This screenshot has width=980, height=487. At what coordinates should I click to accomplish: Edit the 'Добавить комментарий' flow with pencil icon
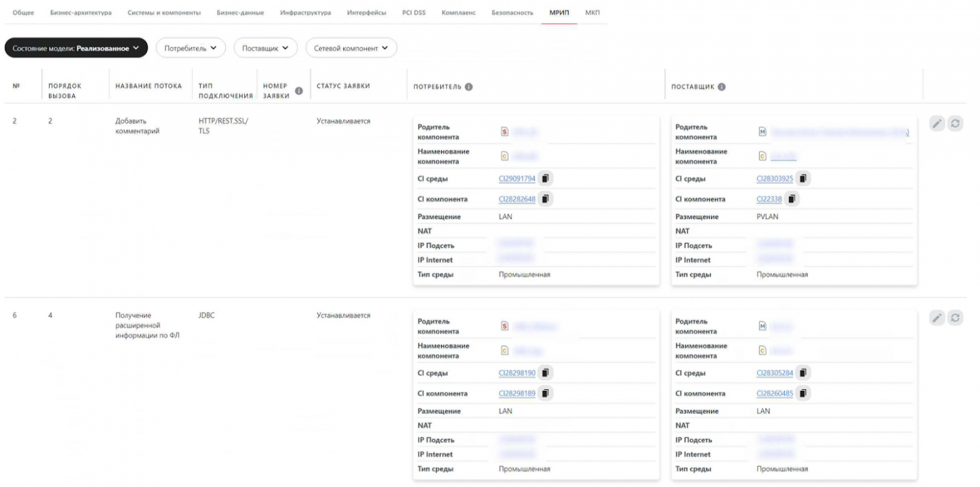(936, 124)
